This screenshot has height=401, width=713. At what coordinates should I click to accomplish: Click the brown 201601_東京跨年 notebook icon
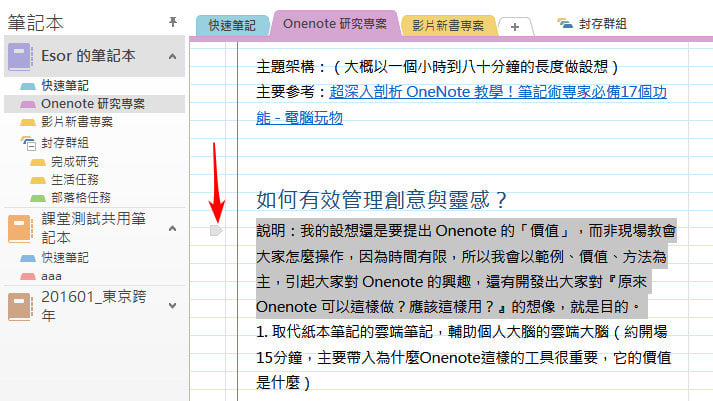pos(20,306)
